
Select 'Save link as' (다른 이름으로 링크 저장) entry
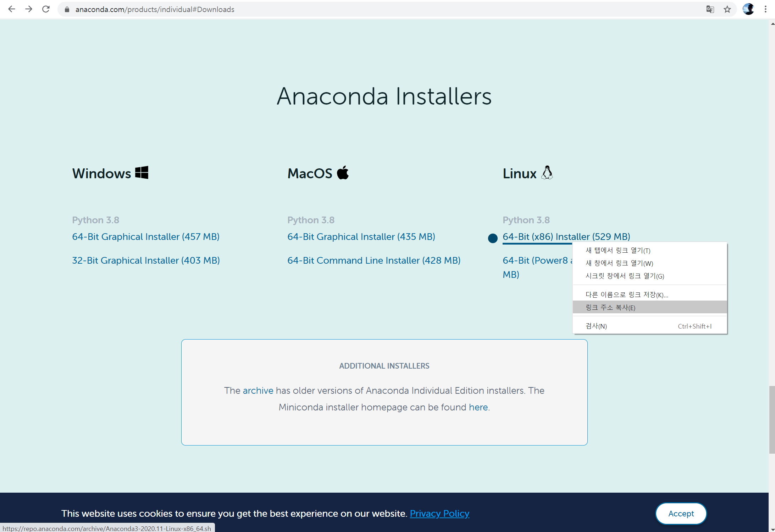pyautogui.click(x=626, y=295)
